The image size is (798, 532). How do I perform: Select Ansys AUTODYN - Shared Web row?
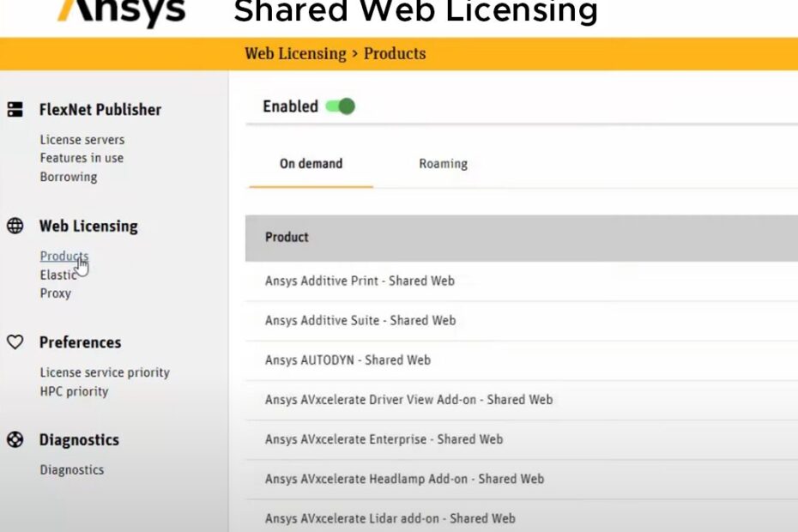(x=522, y=360)
